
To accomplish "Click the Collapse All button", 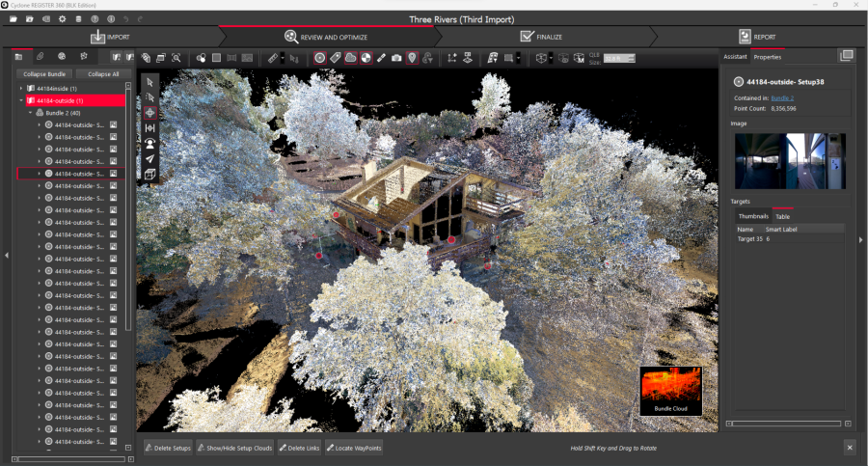I will point(102,73).
